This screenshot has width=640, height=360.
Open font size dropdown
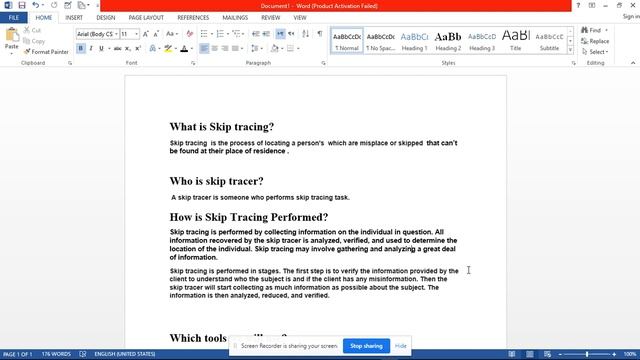pyautogui.click(x=136, y=34)
